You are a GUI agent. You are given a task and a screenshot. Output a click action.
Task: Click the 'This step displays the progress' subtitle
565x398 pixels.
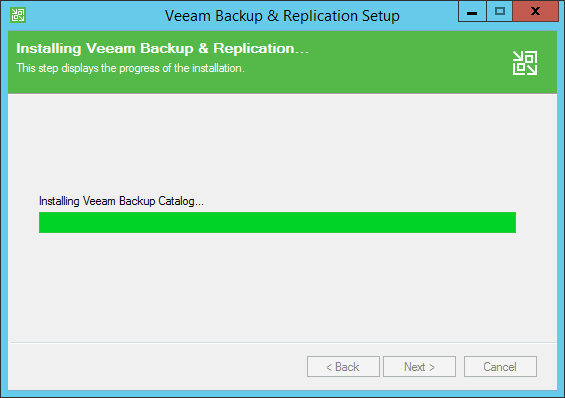point(130,68)
